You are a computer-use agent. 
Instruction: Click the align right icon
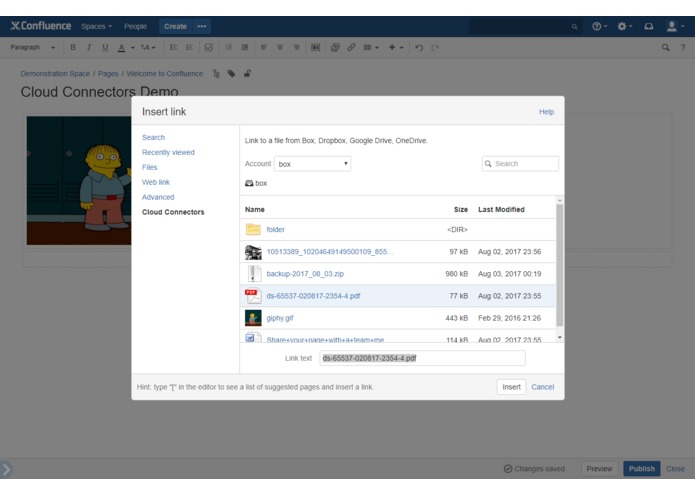297,47
